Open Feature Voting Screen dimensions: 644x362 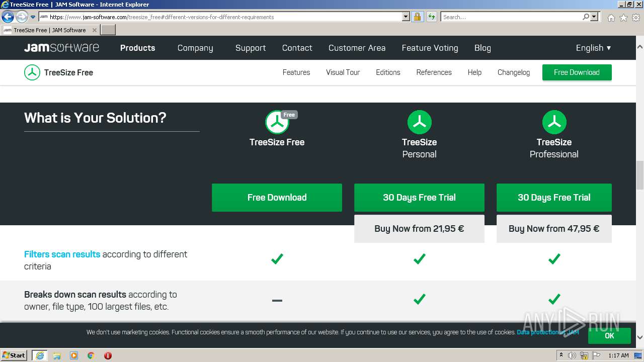pyautogui.click(x=430, y=48)
